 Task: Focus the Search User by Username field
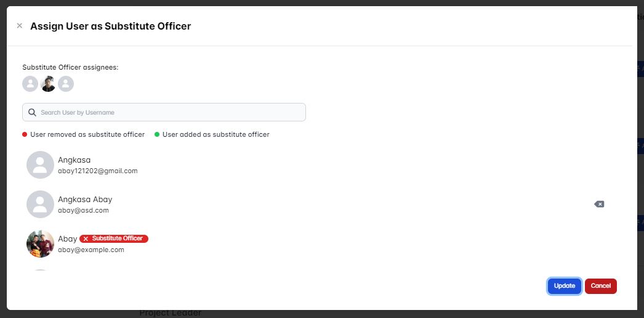(x=164, y=112)
